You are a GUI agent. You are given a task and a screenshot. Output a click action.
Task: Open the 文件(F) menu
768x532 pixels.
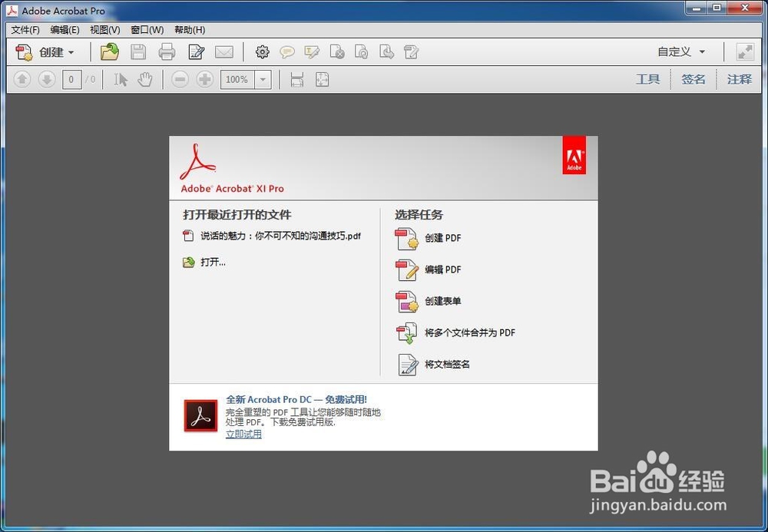(25, 30)
